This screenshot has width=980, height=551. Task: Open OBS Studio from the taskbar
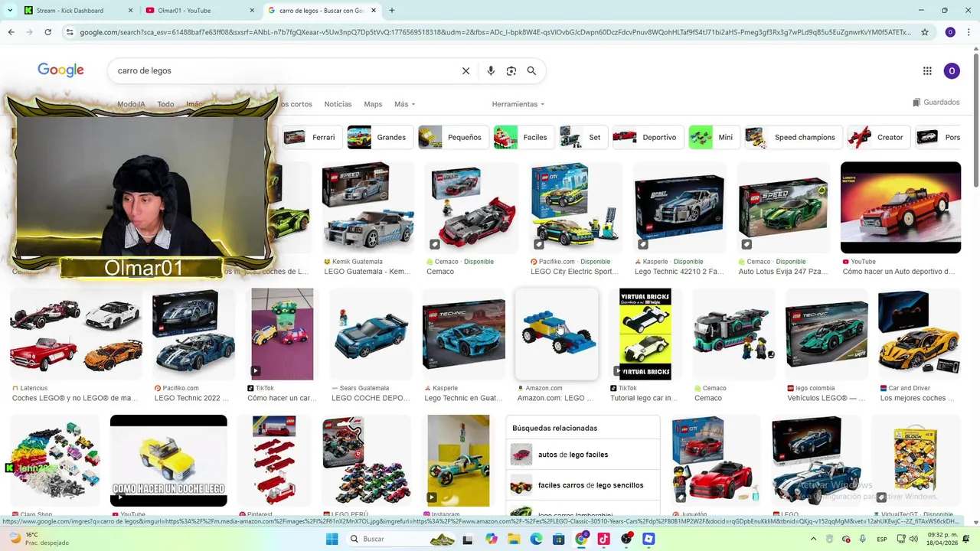click(627, 539)
